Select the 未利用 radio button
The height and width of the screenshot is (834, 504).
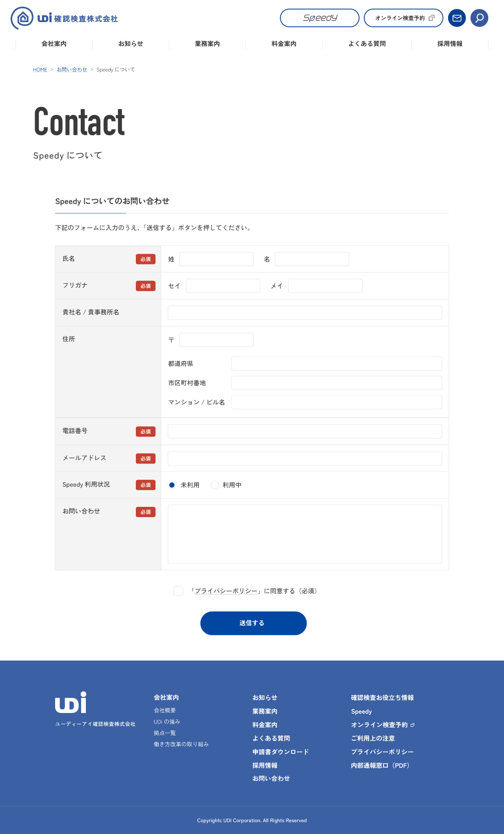172,485
